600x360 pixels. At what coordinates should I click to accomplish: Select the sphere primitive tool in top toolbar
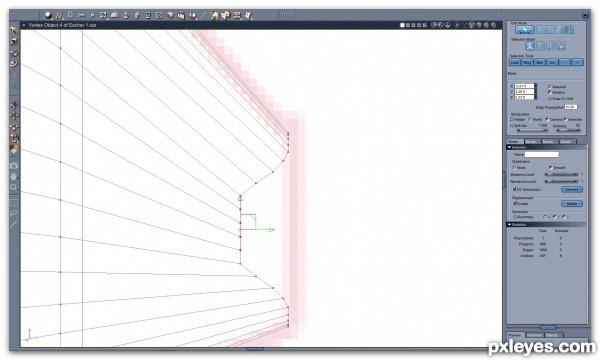[x=48, y=15]
